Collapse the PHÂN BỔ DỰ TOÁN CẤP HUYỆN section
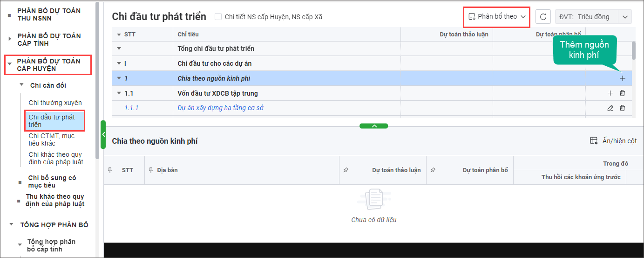 10,64
